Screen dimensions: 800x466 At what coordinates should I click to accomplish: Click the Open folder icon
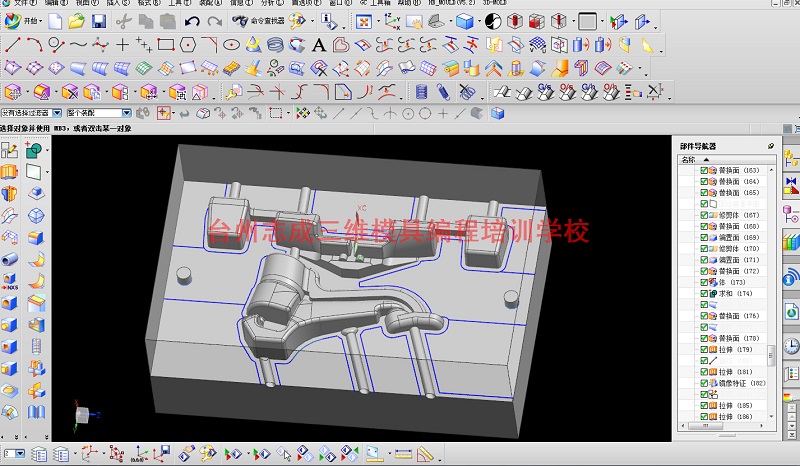pos(77,21)
